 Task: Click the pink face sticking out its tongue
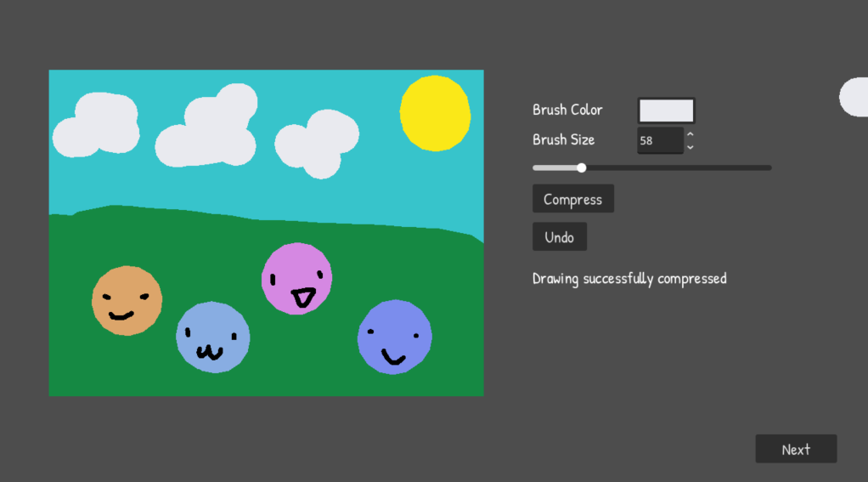296,279
